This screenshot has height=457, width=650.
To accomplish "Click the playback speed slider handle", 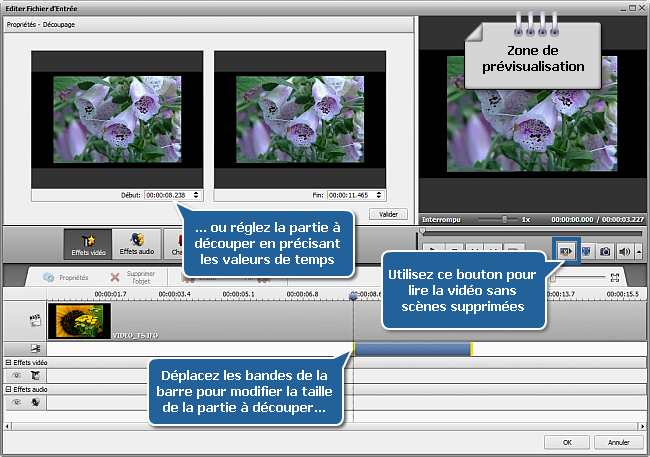I will 504,219.
